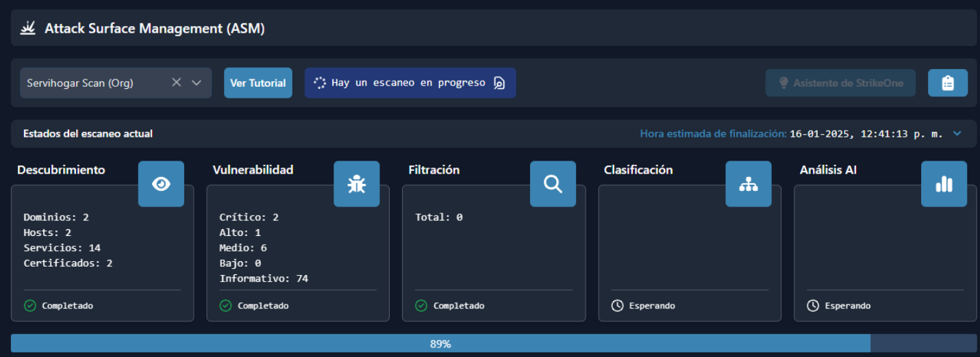Viewport: 980px width, 357px height.
Task: Open the clipboard checklist button
Action: click(948, 83)
